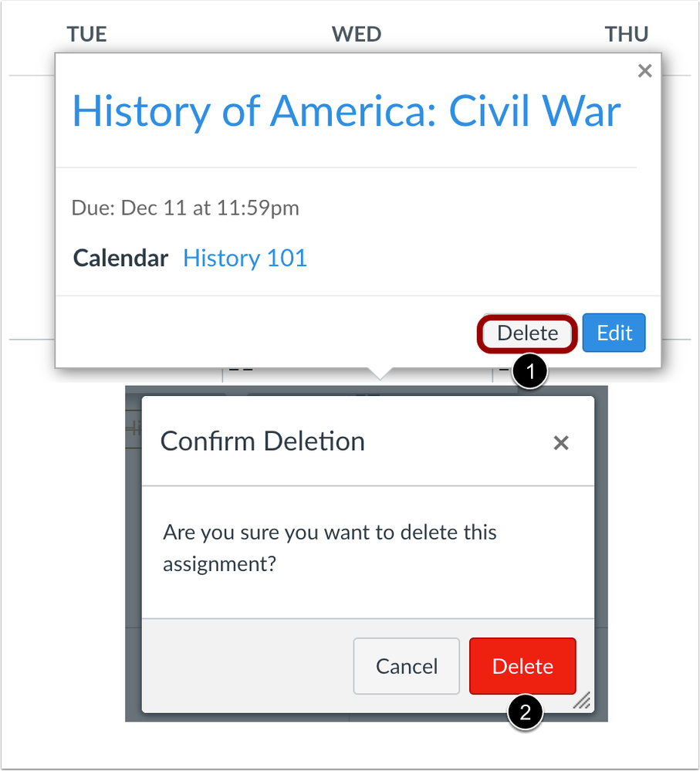Select the WED column header

pos(357,33)
